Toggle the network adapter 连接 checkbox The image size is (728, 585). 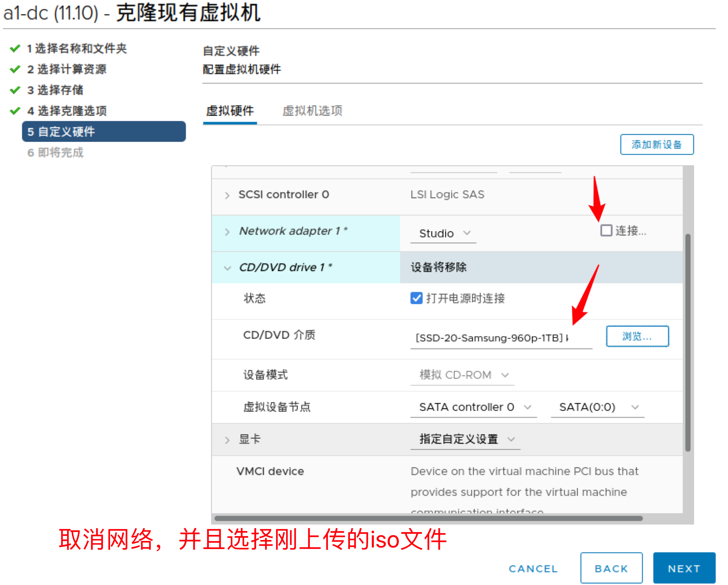coord(606,231)
